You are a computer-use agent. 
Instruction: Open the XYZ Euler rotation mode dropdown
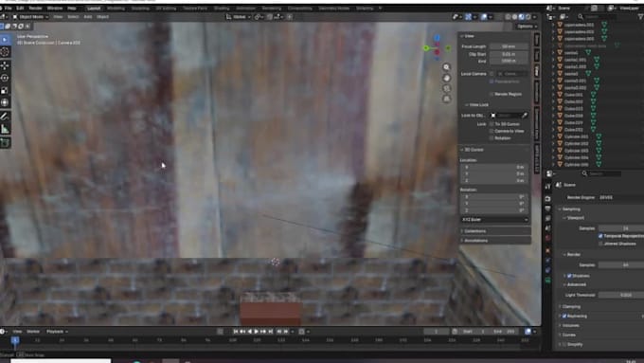(495, 220)
